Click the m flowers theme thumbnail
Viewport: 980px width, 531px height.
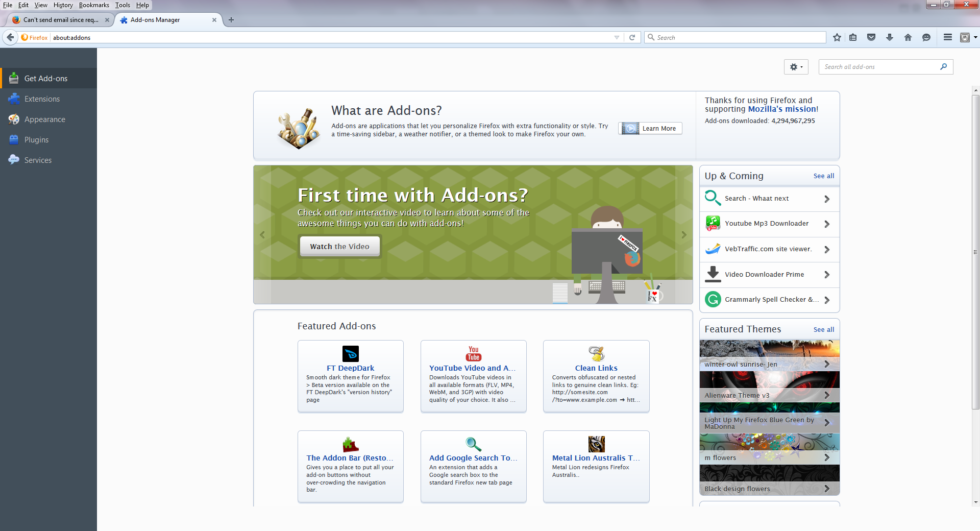pyautogui.click(x=769, y=449)
